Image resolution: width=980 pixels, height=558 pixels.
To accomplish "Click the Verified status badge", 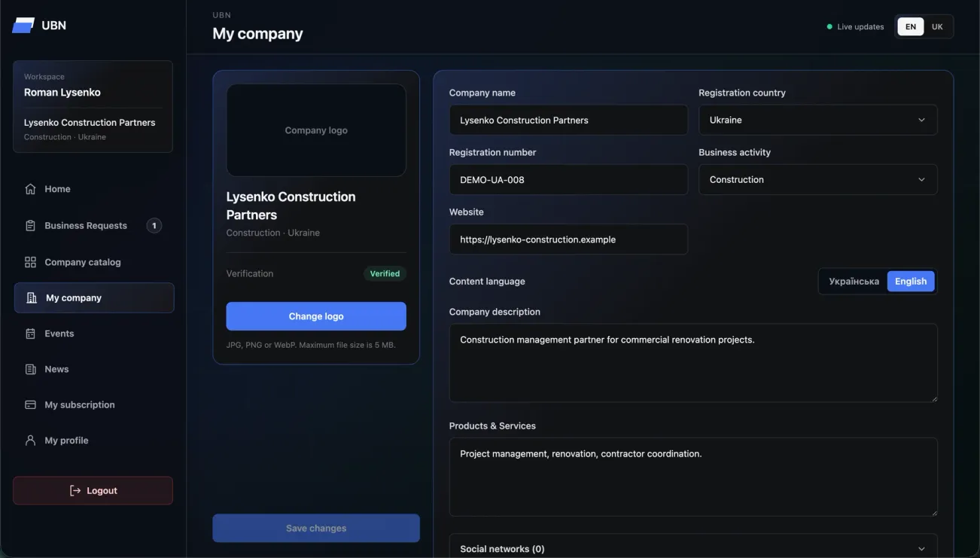I will [x=385, y=273].
